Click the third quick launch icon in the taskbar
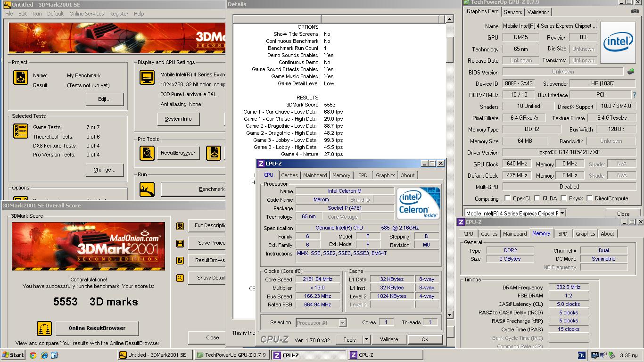The image size is (644, 362). 54,355
